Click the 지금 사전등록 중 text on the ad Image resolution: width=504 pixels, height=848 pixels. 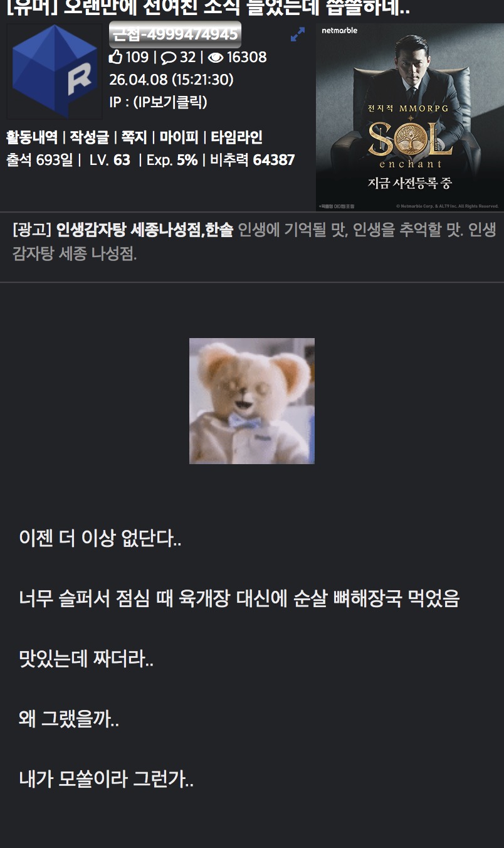coord(409,184)
